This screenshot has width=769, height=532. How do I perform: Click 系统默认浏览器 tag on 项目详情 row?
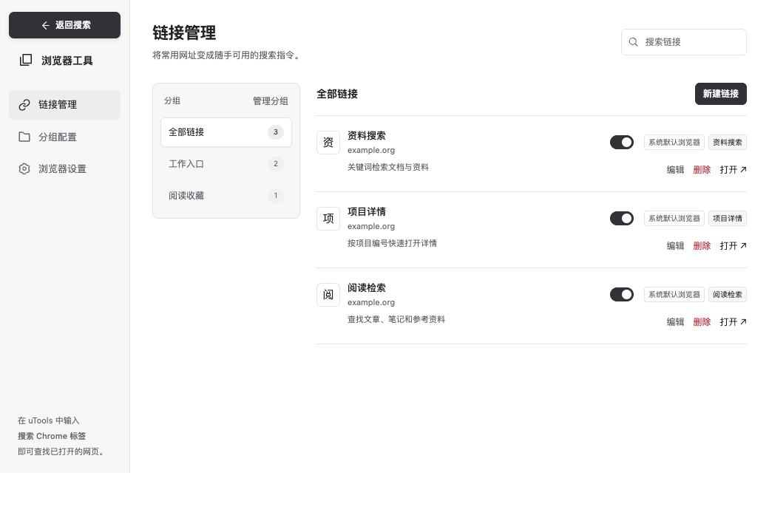tap(674, 219)
